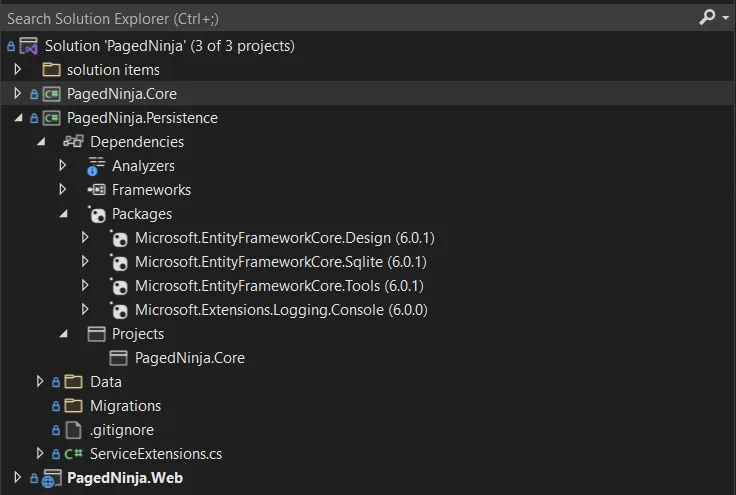736x495 pixels.
Task: Click the PagedNinja.Web globe project icon
Action: pyautogui.click(x=51, y=479)
